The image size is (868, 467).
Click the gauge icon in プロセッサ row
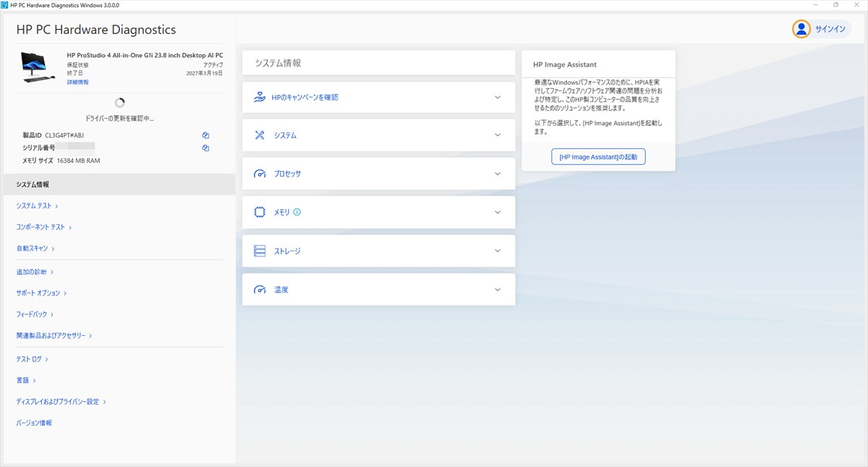coord(260,174)
